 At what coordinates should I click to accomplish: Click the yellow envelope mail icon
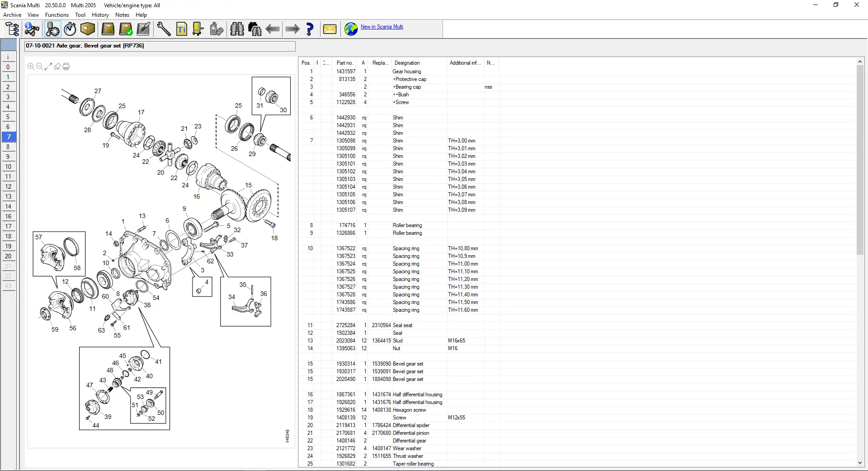(330, 29)
